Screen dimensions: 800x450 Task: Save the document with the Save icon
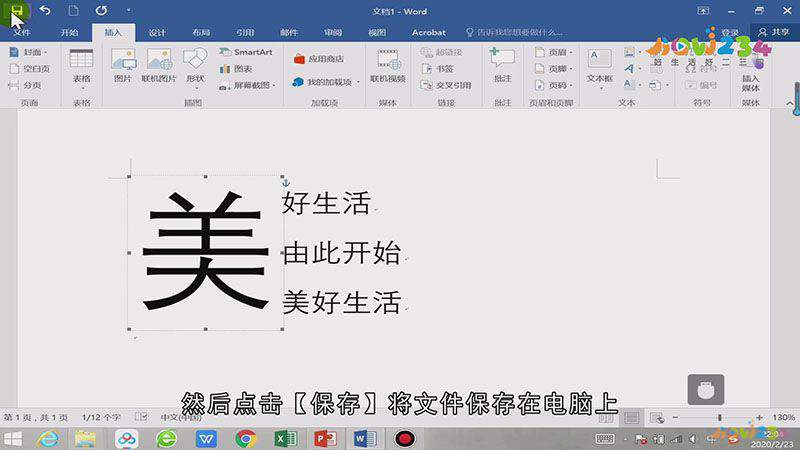pos(16,10)
